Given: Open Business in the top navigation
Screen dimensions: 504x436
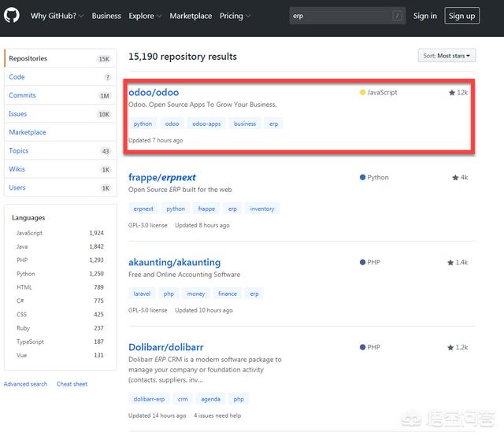Looking at the screenshot, I should 106,16.
